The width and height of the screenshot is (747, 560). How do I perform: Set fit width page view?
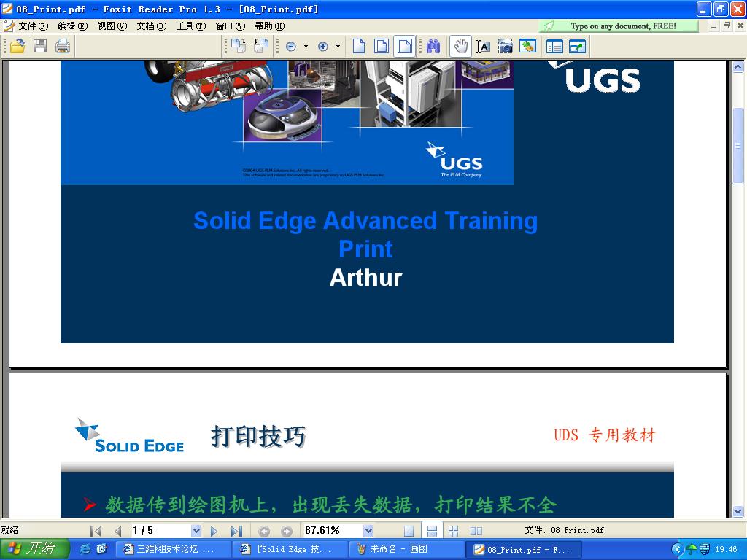pyautogui.click(x=404, y=46)
